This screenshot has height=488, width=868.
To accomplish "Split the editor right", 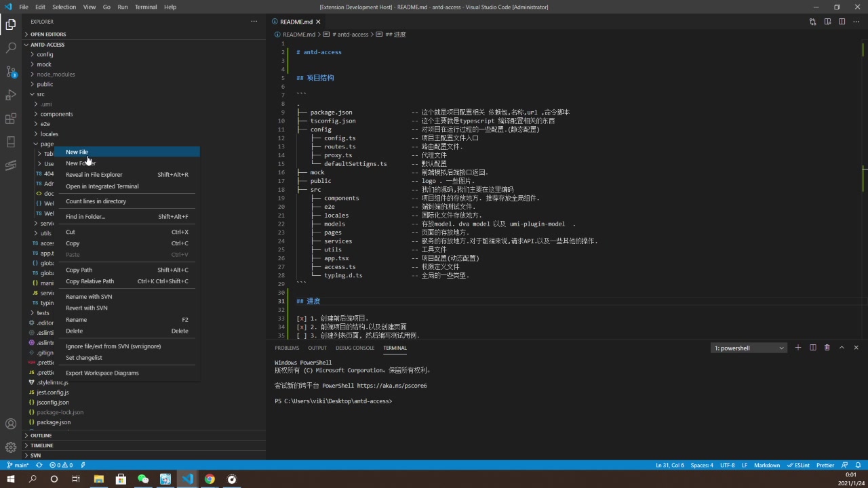I will coord(842,22).
